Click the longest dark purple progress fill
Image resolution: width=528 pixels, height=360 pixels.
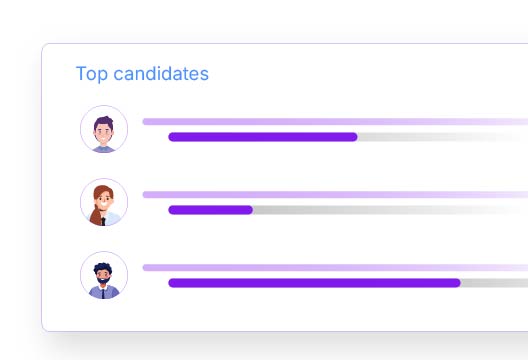pos(315,283)
